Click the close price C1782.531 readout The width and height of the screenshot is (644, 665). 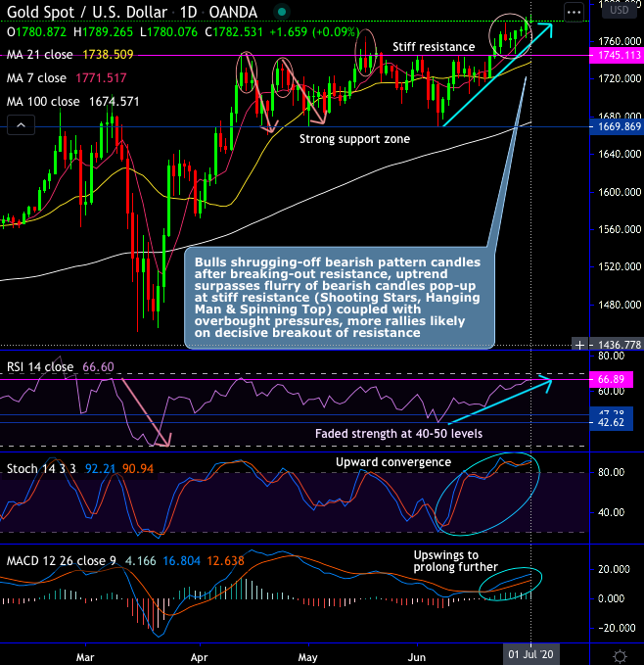(x=234, y=32)
